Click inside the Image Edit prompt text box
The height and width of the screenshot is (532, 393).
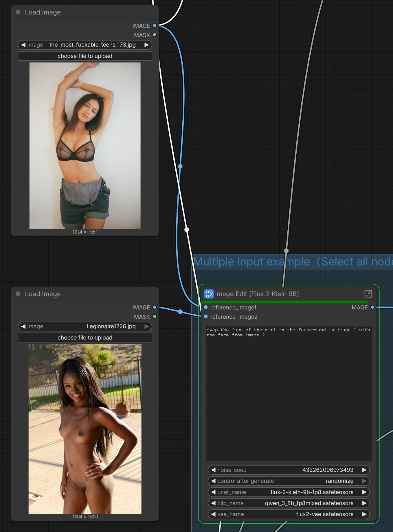pos(289,394)
